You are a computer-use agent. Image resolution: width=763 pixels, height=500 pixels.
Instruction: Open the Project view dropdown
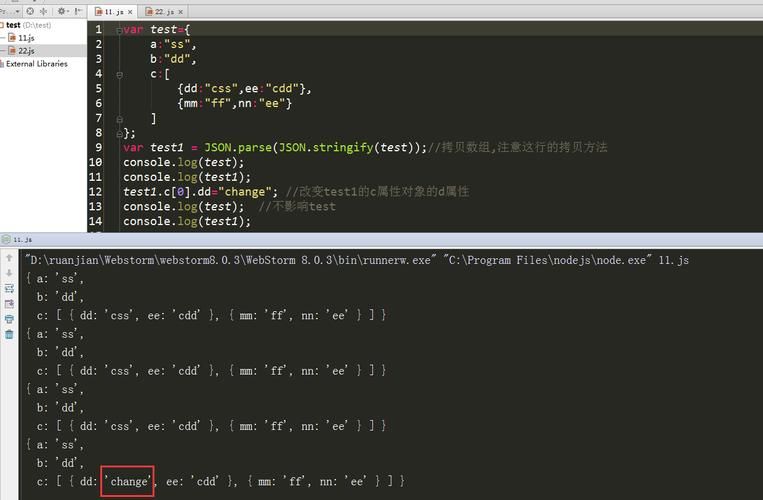click(x=10, y=11)
